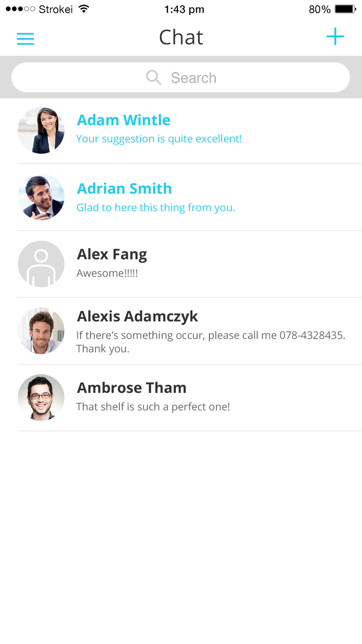
Task: View Alexis Adamczyk's profile picture
Action: coord(41,331)
